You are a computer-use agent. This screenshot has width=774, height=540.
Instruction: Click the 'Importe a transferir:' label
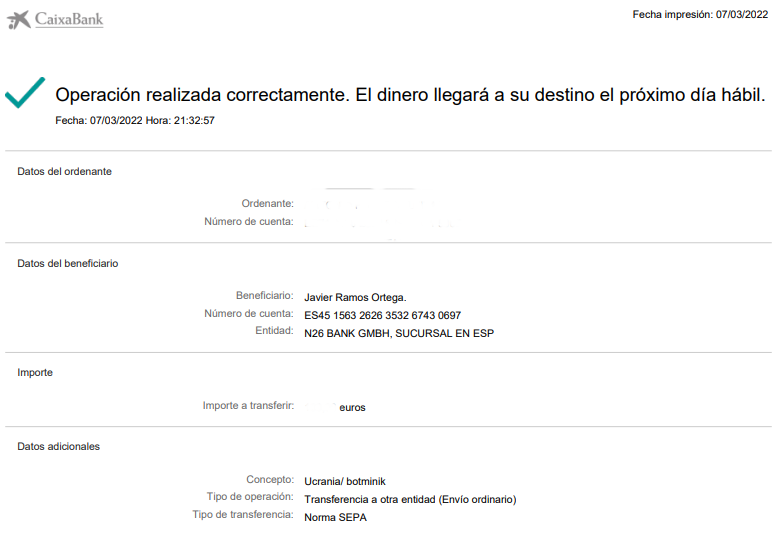coord(248,406)
